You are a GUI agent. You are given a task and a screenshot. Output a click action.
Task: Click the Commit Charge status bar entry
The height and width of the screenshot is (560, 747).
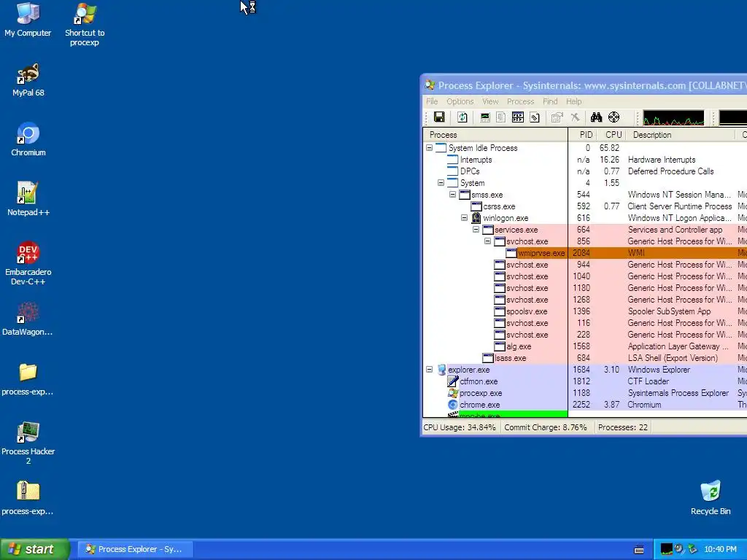click(x=546, y=427)
